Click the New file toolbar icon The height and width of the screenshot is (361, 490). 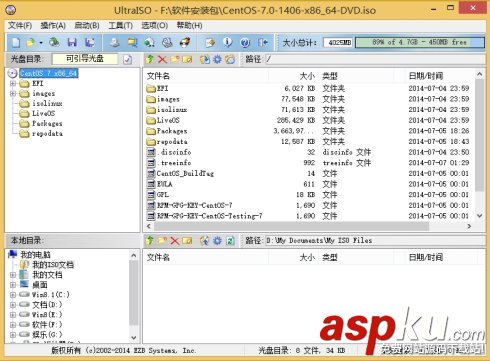point(16,42)
